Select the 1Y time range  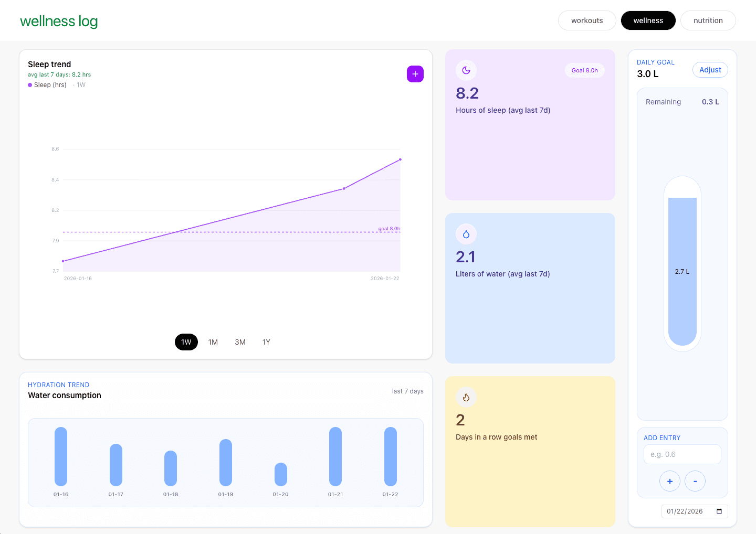[266, 341]
